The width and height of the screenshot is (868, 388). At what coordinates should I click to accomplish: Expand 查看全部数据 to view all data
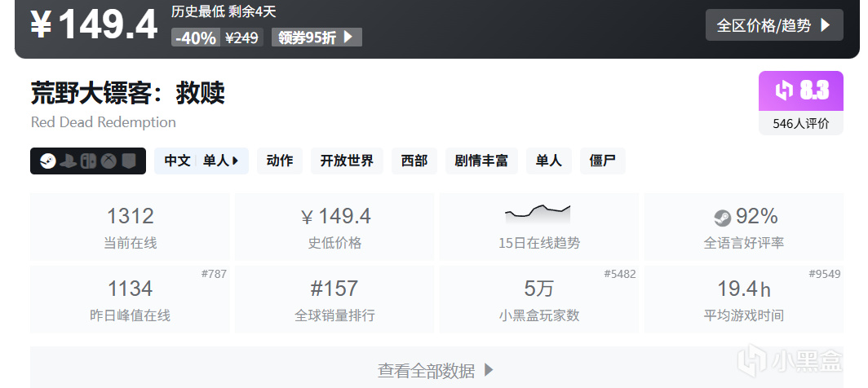[x=436, y=370]
